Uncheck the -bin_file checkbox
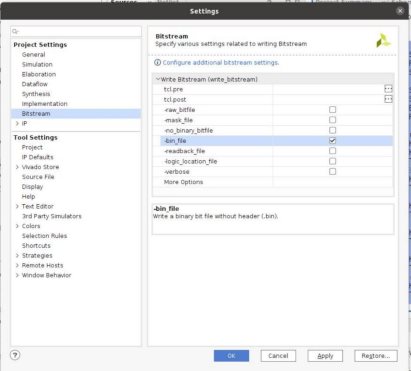The image size is (411, 371). [332, 140]
